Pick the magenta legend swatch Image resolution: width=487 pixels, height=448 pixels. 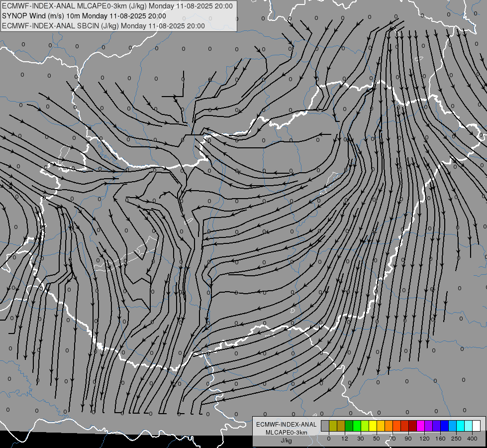[x=420, y=426]
